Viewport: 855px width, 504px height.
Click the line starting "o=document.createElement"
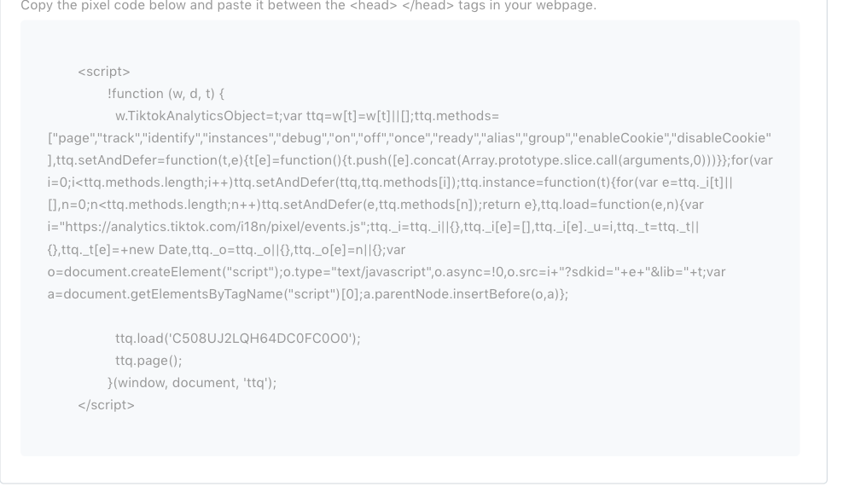[x=387, y=272]
